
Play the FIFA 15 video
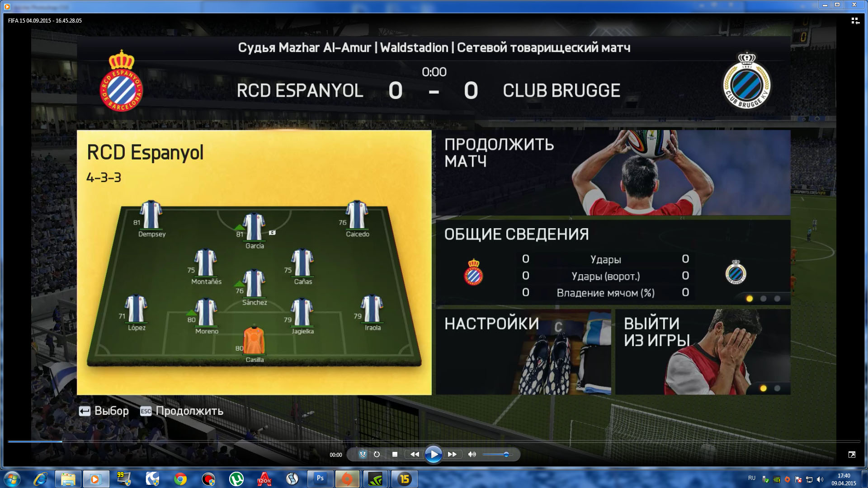click(433, 455)
